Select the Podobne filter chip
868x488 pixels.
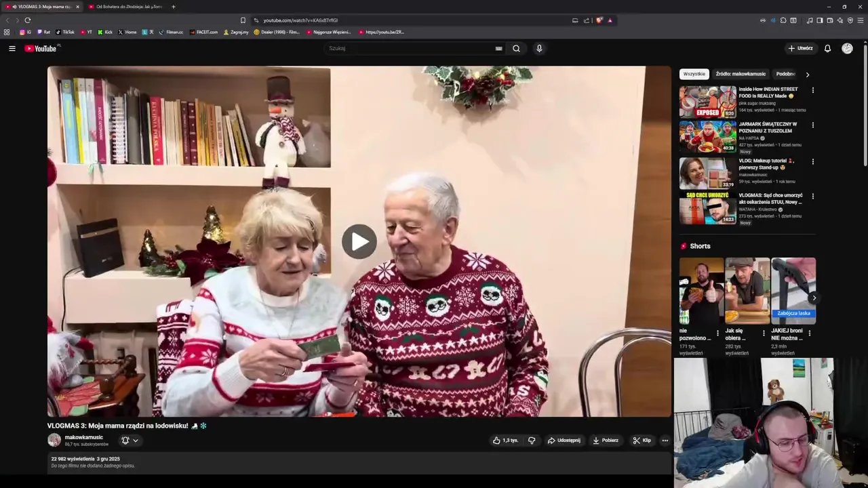(x=785, y=74)
